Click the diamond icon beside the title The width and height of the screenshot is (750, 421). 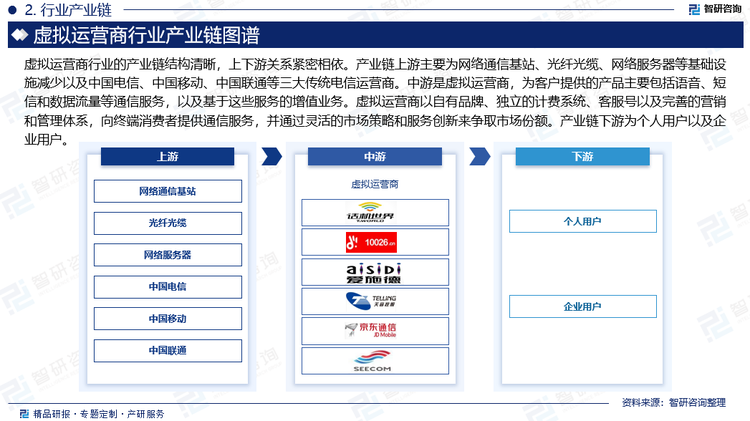click(20, 35)
